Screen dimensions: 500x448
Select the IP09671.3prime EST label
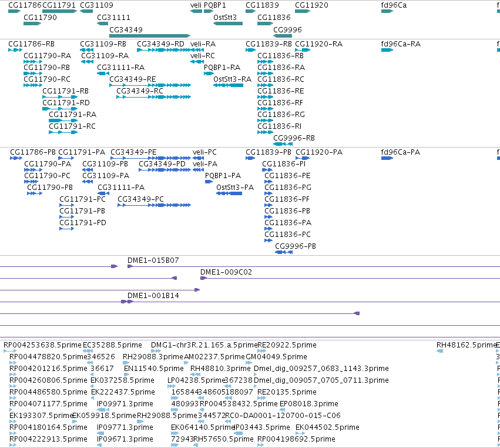pos(125,439)
